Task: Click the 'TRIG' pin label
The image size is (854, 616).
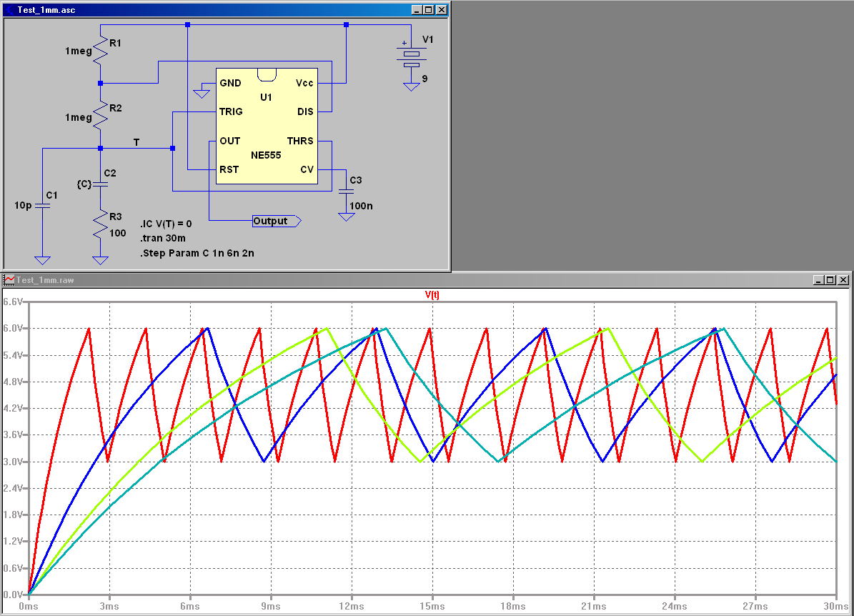Action: pyautogui.click(x=231, y=111)
